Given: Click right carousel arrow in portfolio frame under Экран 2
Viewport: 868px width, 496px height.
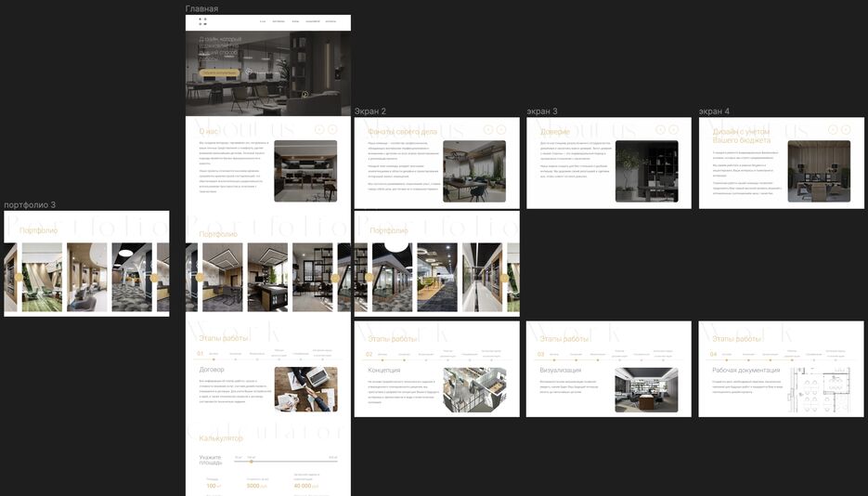Looking at the screenshot, I should tap(504, 278).
